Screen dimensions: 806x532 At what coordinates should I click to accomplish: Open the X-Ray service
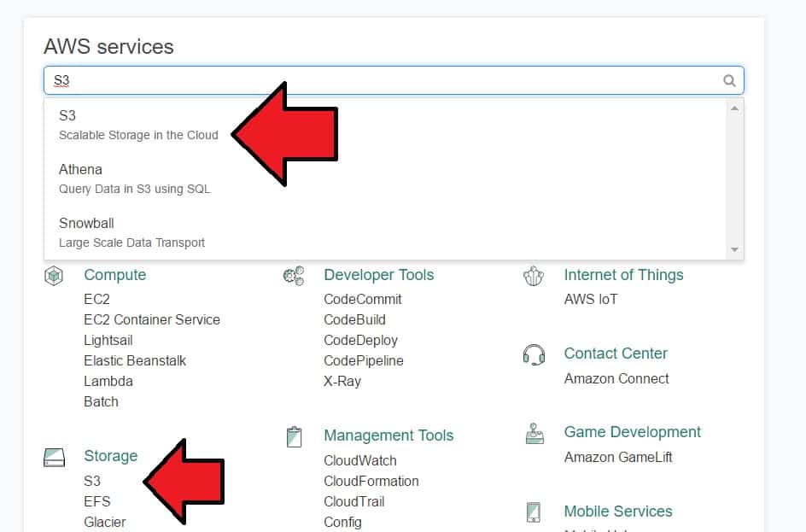point(342,382)
